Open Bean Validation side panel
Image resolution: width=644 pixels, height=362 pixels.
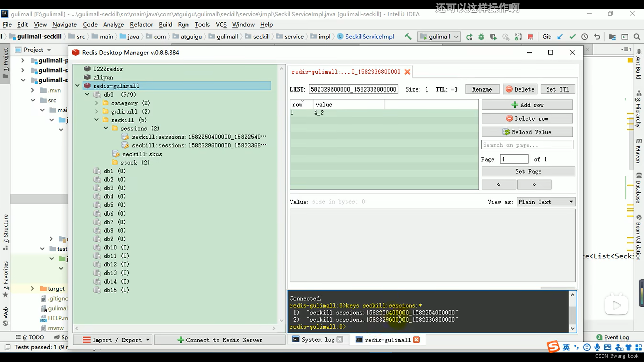click(639, 237)
